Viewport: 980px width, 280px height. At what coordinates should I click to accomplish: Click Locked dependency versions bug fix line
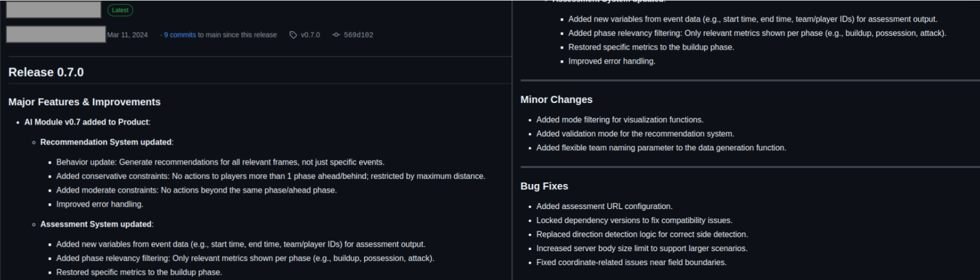634,220
